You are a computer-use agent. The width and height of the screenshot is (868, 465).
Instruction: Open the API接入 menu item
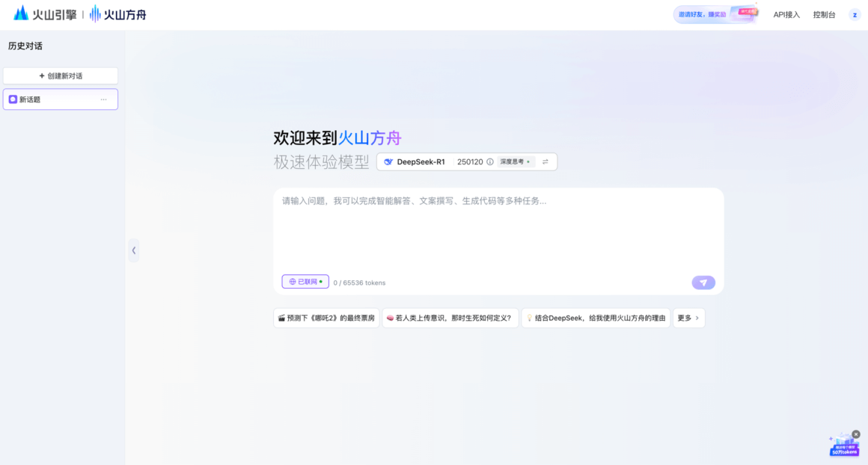coord(786,14)
